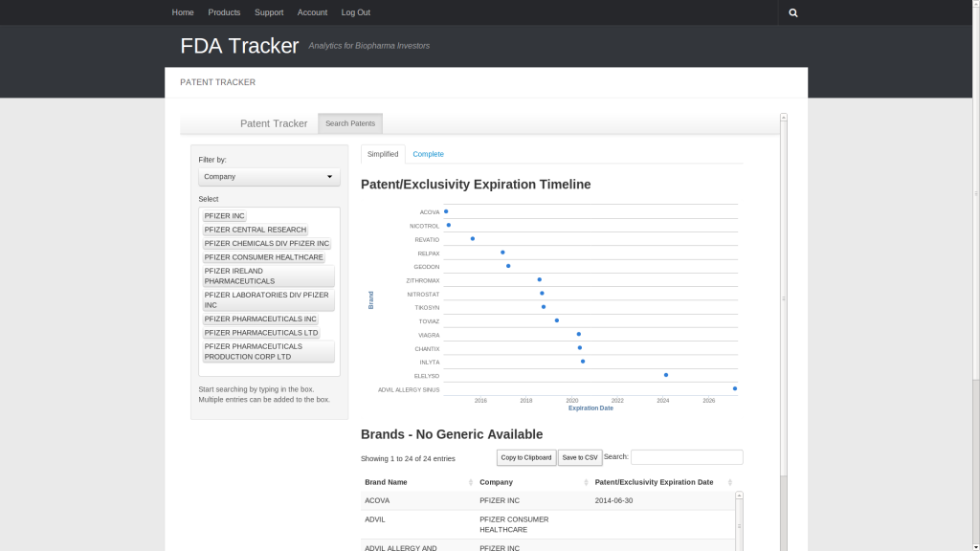Select the PFIZER CENTRAL RESEARCH tag
The image size is (980, 551).
coord(255,230)
